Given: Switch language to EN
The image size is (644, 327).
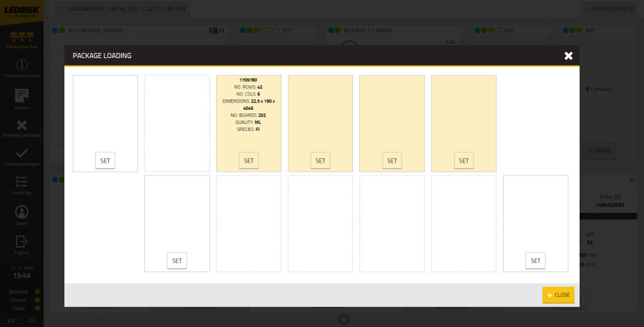Looking at the screenshot, I should [x=12, y=321].
